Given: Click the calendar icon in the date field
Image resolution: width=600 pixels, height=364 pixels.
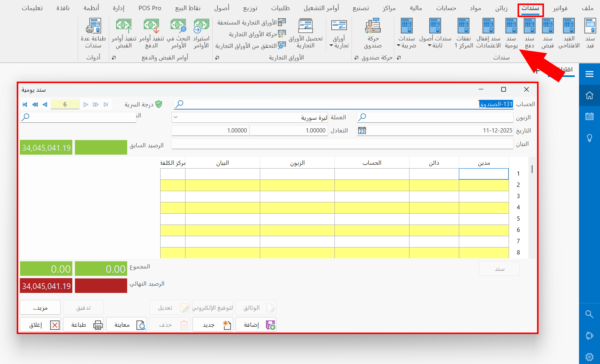Looking at the screenshot, I should click(362, 131).
